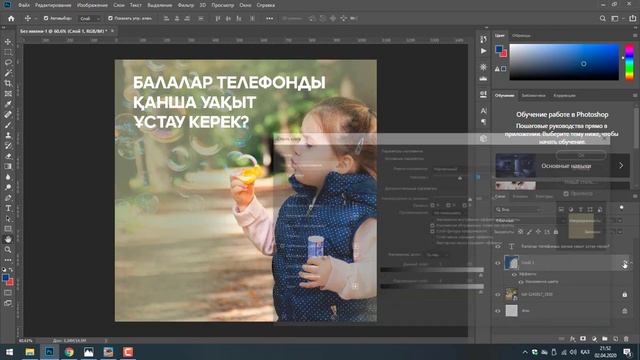Select the Healing Brush tool

8,115
